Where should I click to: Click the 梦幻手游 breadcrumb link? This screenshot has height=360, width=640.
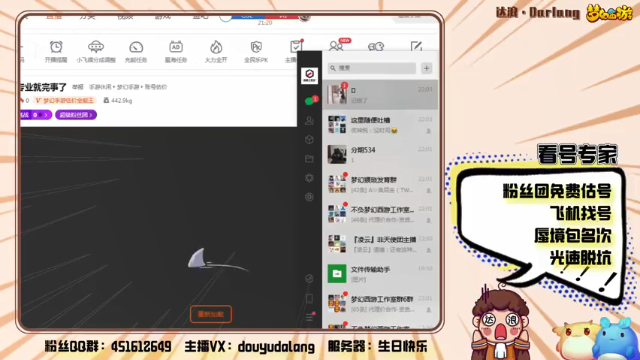(x=128, y=87)
